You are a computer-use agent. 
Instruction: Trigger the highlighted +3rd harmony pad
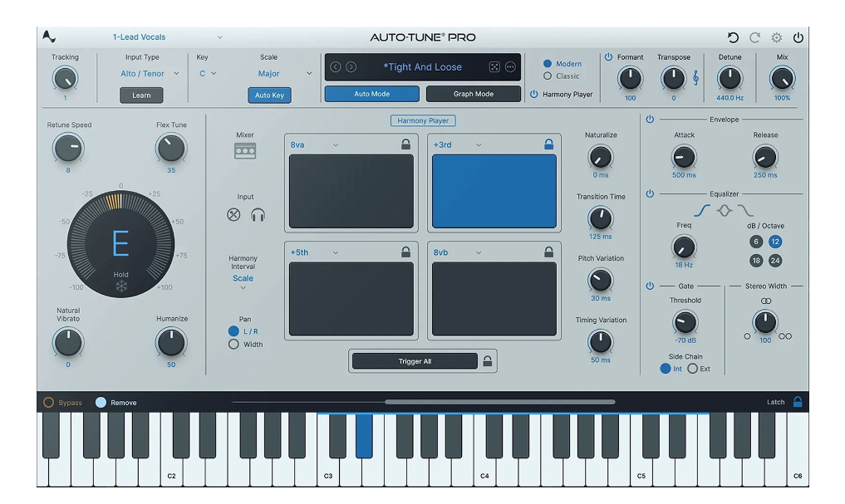[494, 191]
